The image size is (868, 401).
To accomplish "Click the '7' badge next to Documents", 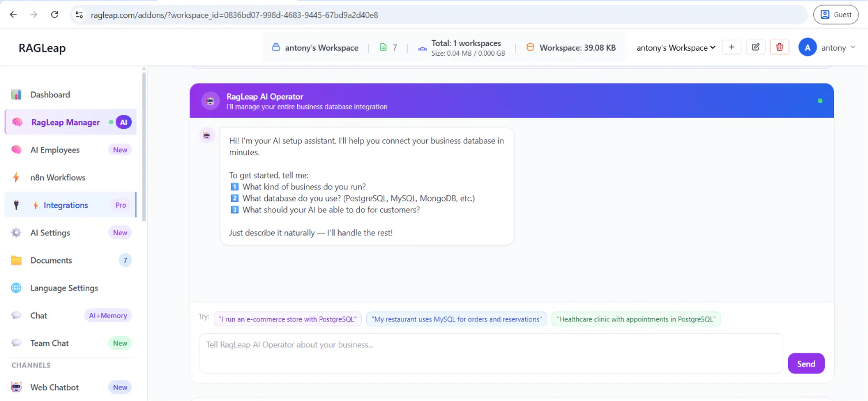I will coord(125,260).
